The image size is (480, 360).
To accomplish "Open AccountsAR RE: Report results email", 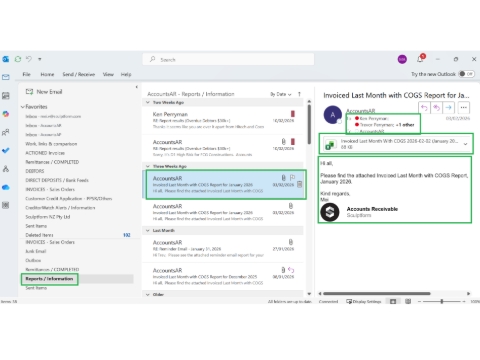I will pos(223,148).
